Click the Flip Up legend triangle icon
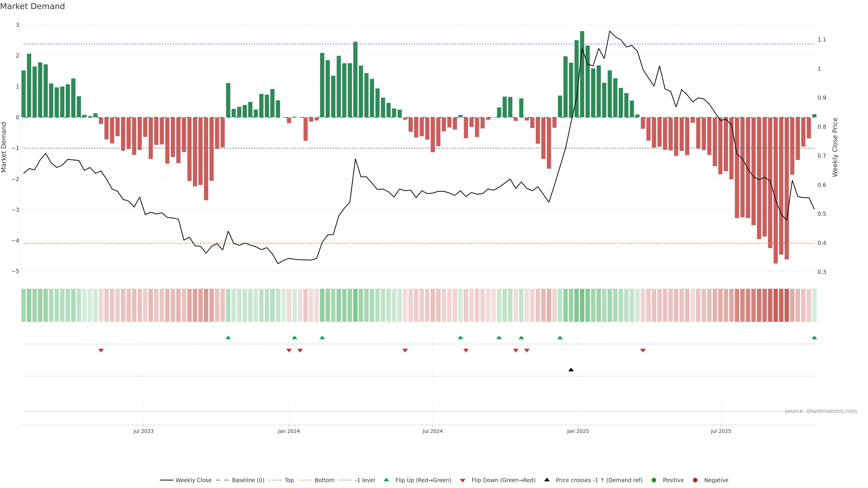The image size is (868, 488). click(x=387, y=480)
